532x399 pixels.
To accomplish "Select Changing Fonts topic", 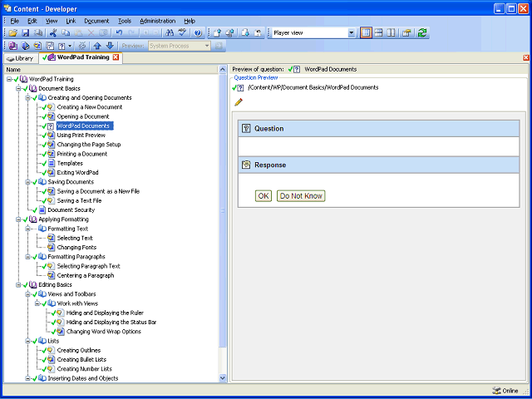I will 76,248.
